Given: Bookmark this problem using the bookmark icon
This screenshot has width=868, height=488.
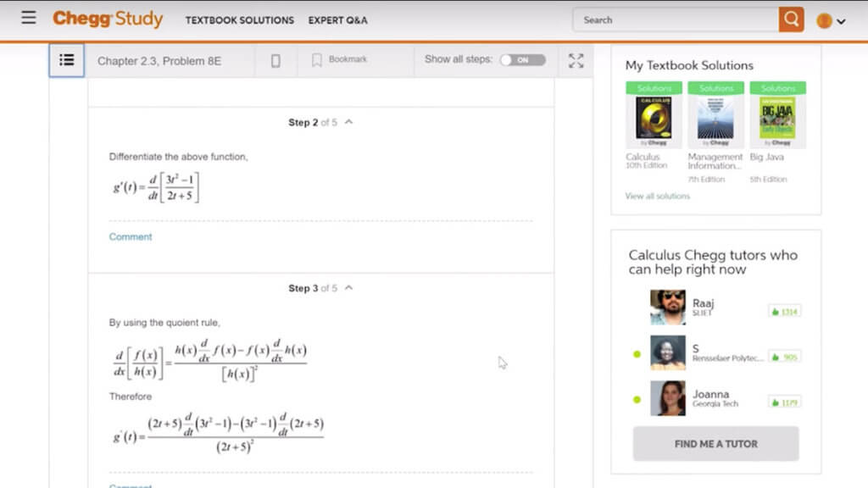Looking at the screenshot, I should pos(316,59).
